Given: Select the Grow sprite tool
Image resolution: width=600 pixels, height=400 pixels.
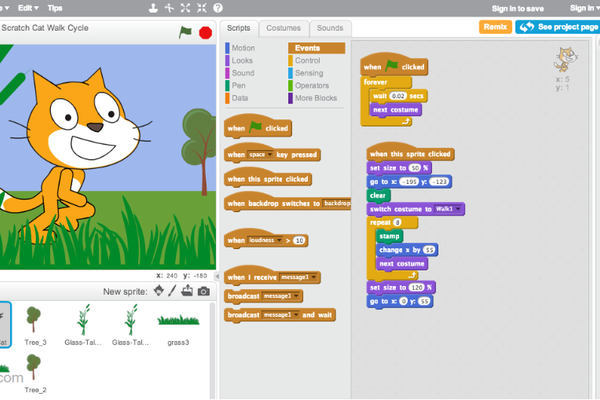Looking at the screenshot, I should point(186,8).
